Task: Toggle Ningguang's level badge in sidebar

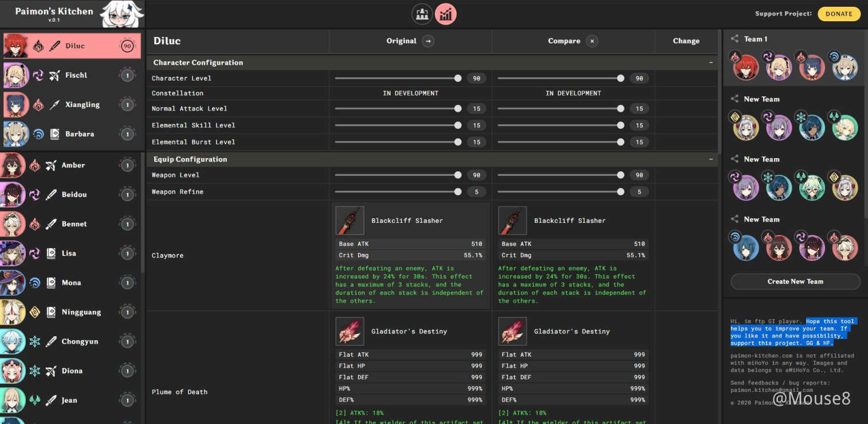Action: [127, 312]
